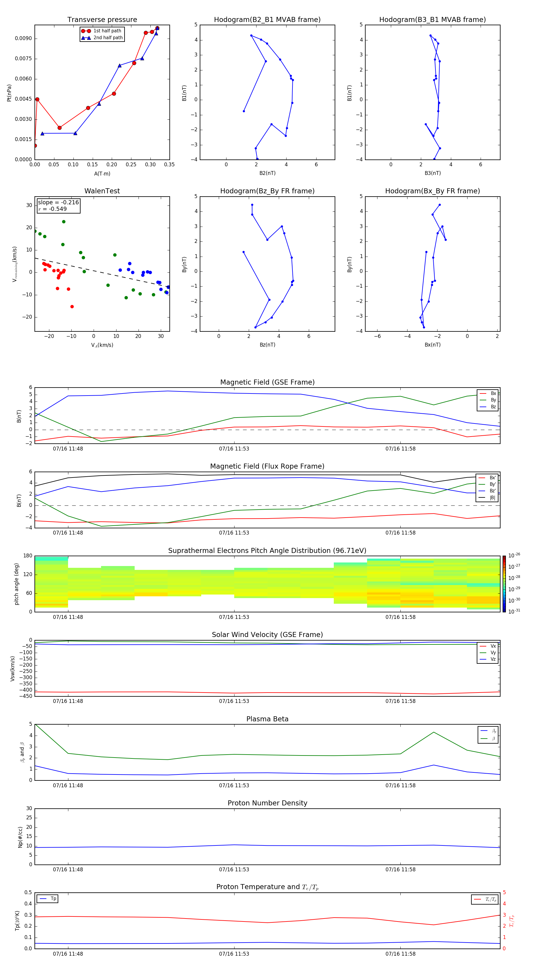The image size is (535, 980).
Task: Click the pitch angle color scale bar
Action: (504, 584)
